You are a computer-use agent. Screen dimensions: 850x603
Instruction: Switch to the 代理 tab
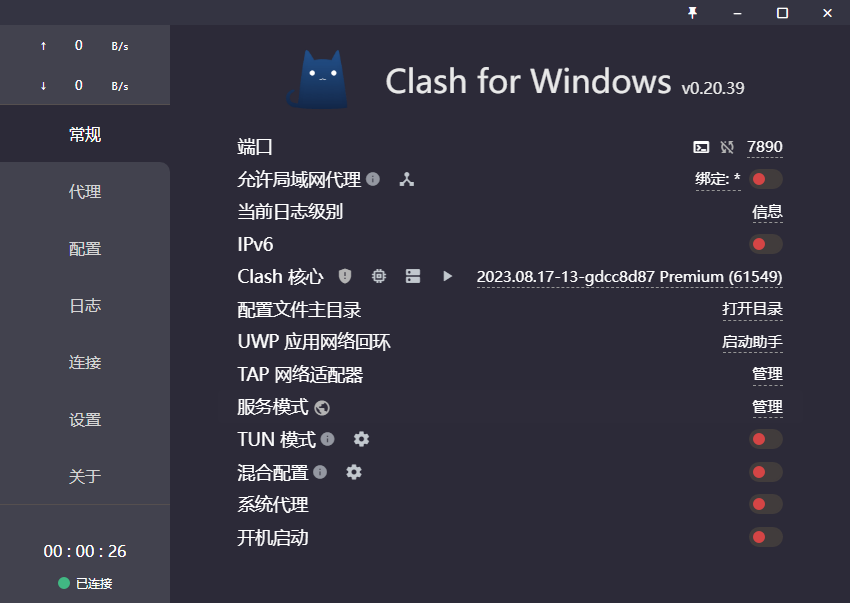pyautogui.click(x=85, y=191)
